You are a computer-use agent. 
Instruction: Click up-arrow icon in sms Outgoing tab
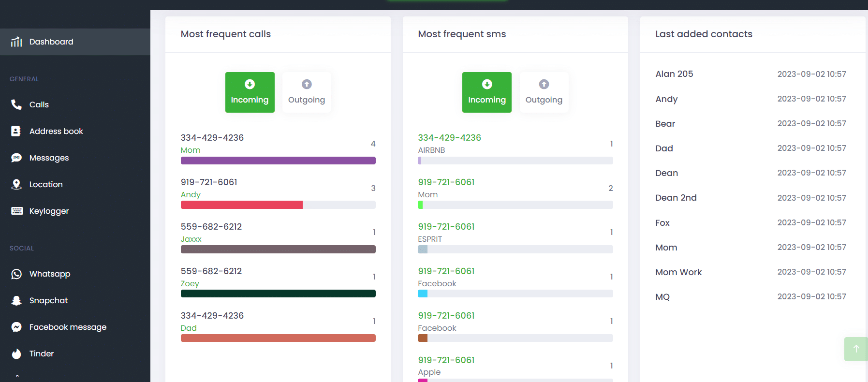(544, 84)
